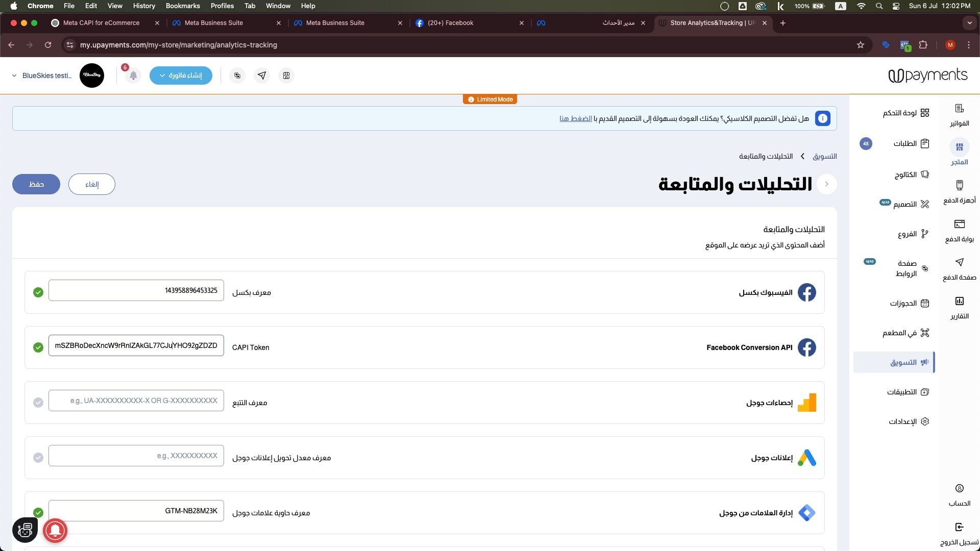Click green checkmark beside Facebook Pixel field
This screenshot has width=980, height=551.
pos(38,292)
